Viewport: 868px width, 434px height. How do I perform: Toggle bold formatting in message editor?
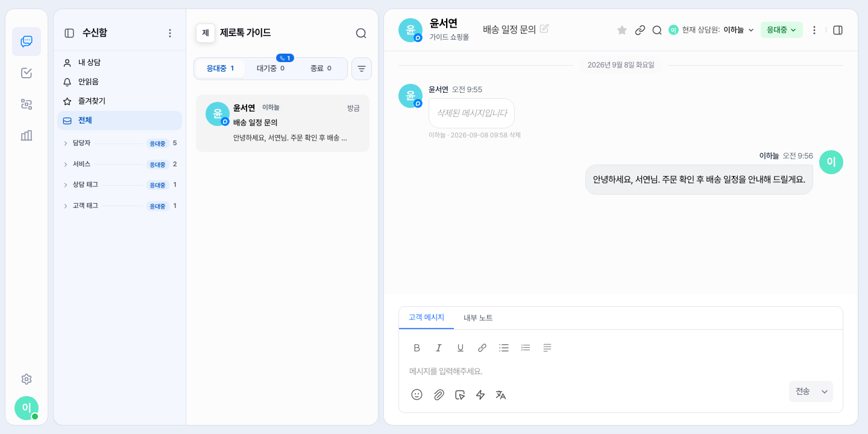click(417, 348)
